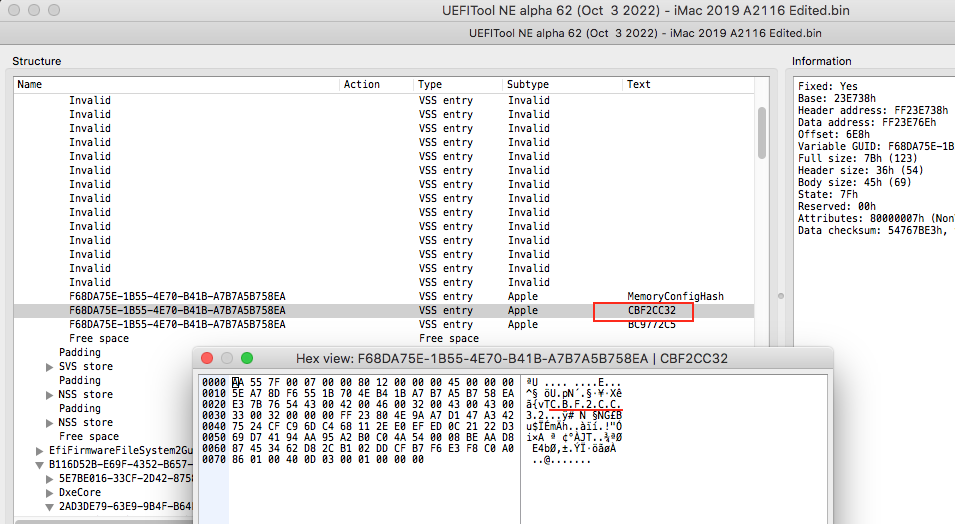Expand the 5E7BE016-33CF-2D42 node
955x524 pixels.
click(49, 479)
